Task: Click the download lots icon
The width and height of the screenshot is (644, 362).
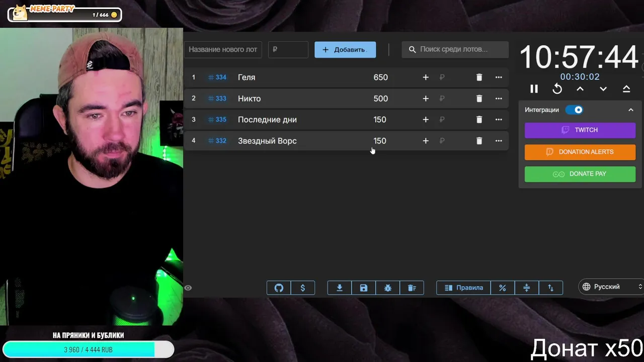Action: click(x=340, y=288)
